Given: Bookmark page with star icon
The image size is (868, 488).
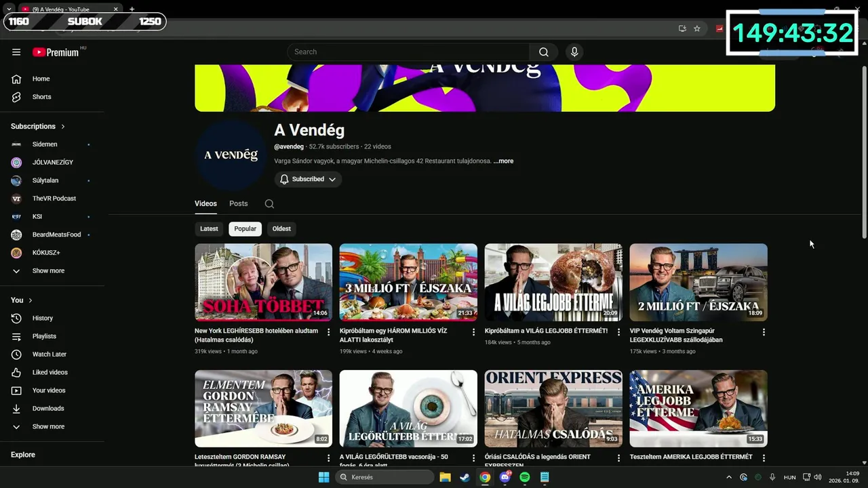Looking at the screenshot, I should [696, 28].
